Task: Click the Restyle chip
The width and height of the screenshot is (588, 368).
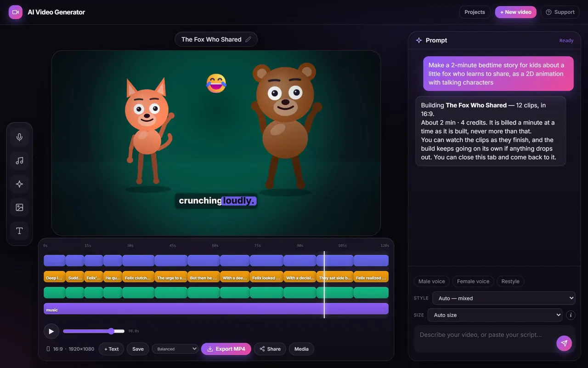Action: (x=510, y=282)
